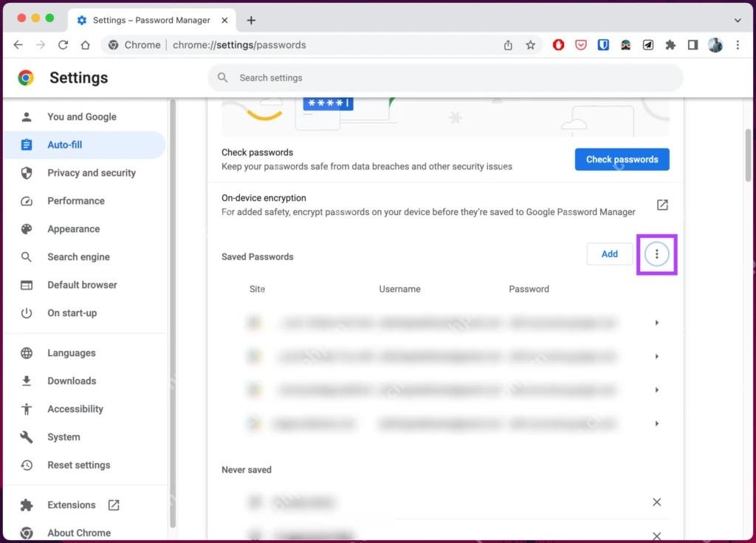Open Default browser settings
756x543 pixels.
click(x=83, y=284)
